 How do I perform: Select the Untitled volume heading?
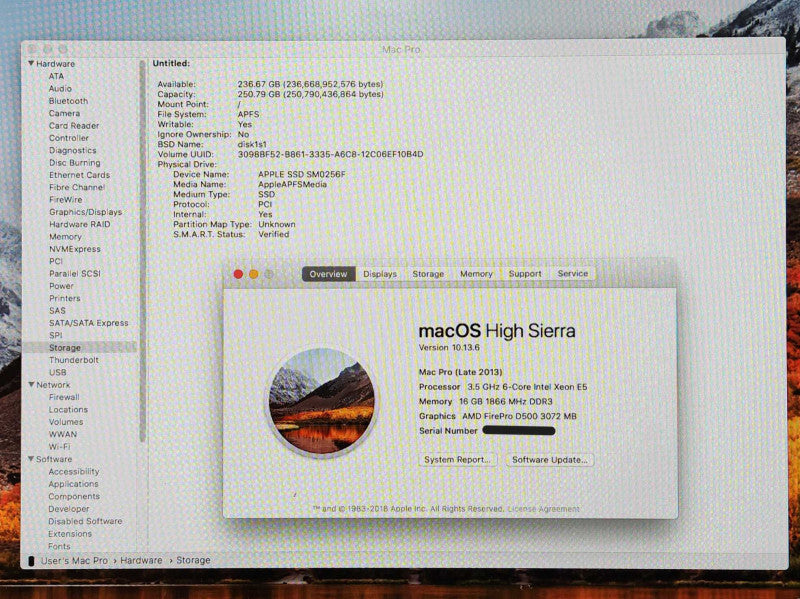click(x=171, y=63)
